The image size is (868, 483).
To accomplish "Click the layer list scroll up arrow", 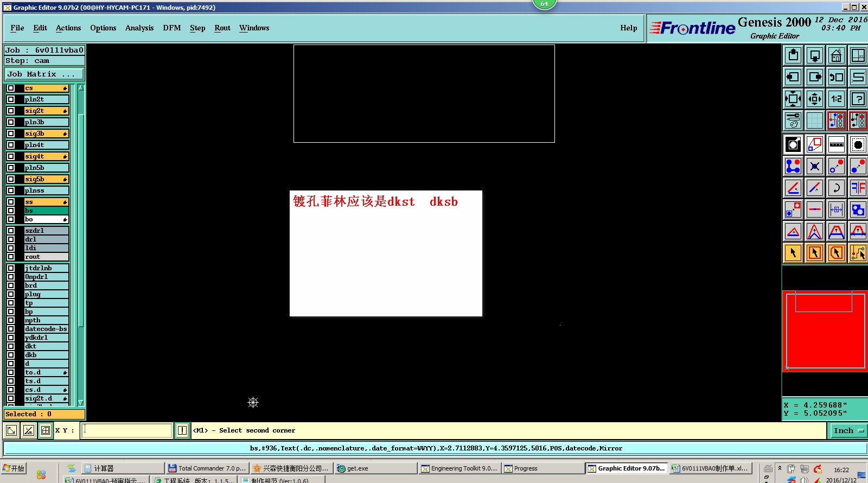I will pos(81,87).
